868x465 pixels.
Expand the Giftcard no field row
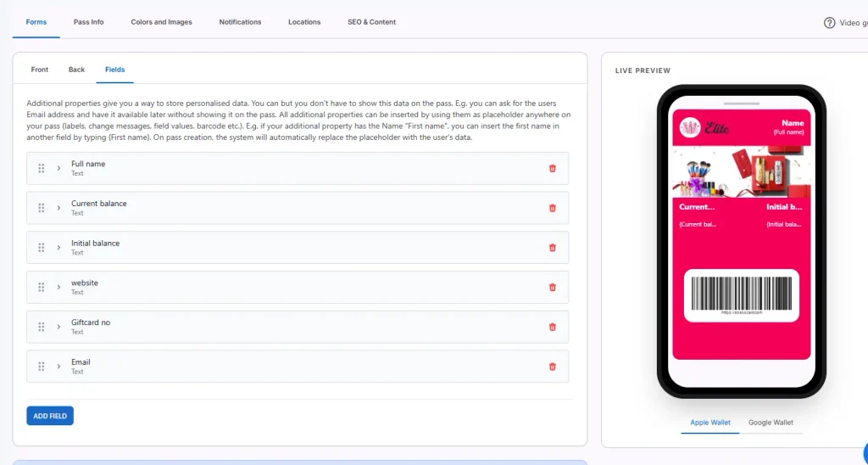coord(58,327)
